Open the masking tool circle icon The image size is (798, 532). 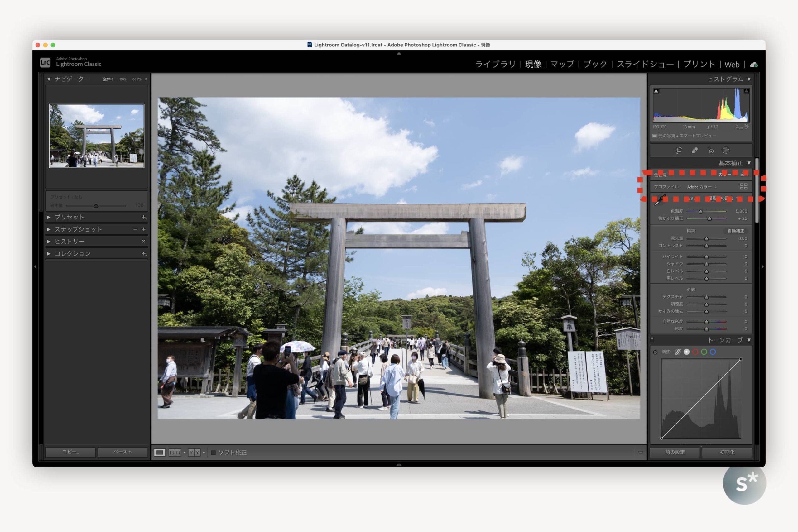point(726,150)
